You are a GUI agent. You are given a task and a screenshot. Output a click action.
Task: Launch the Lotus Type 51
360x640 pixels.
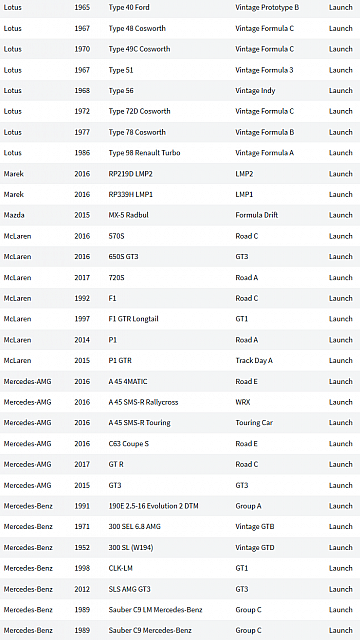(340, 70)
